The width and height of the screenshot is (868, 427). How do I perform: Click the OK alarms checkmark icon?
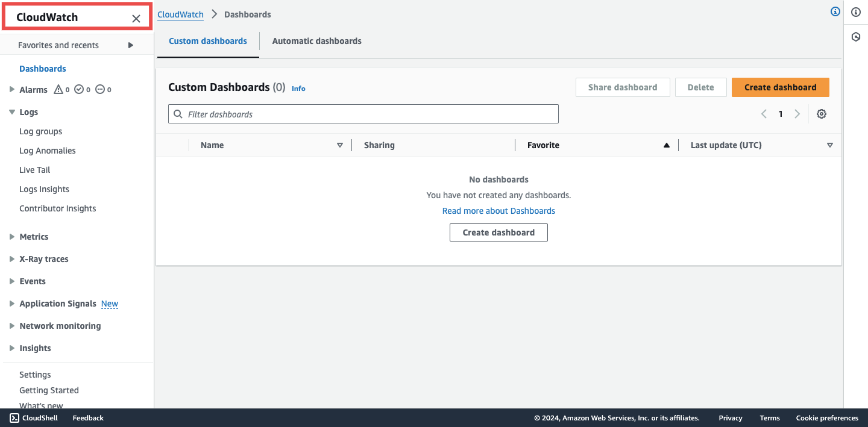tap(78, 89)
